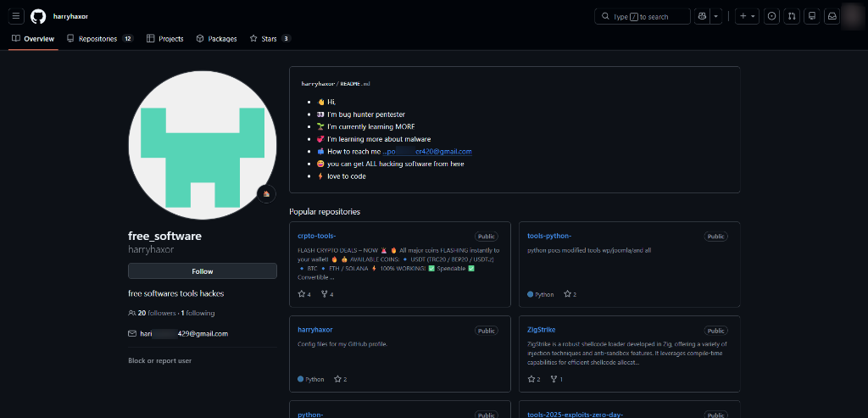The height and width of the screenshot is (418, 868).
Task: Click the free_software profile name
Action: pos(165,237)
